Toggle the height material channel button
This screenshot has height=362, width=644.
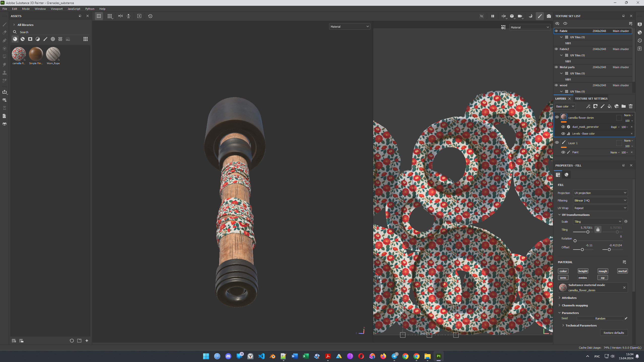point(583,271)
